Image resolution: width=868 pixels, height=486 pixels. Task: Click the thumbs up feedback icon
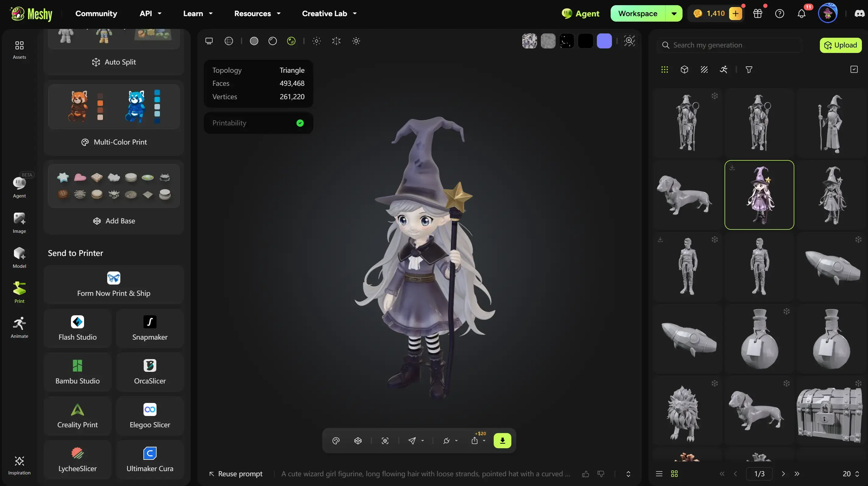(586, 474)
